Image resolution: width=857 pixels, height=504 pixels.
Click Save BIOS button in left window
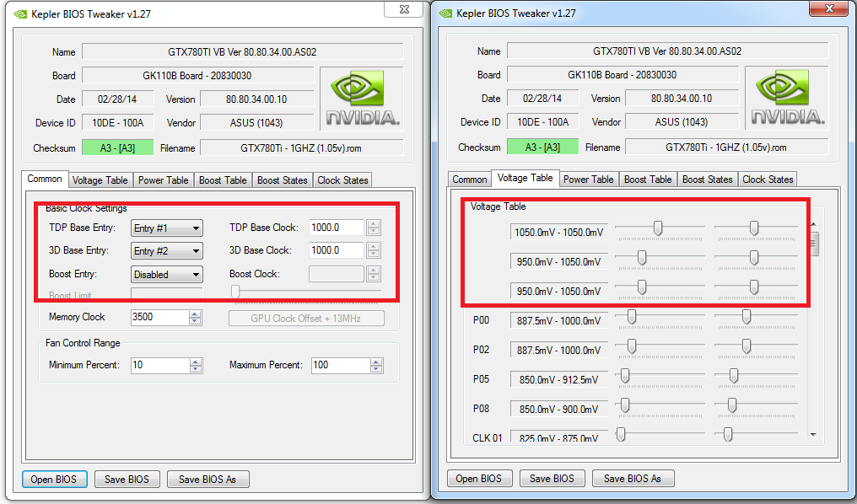(127, 480)
